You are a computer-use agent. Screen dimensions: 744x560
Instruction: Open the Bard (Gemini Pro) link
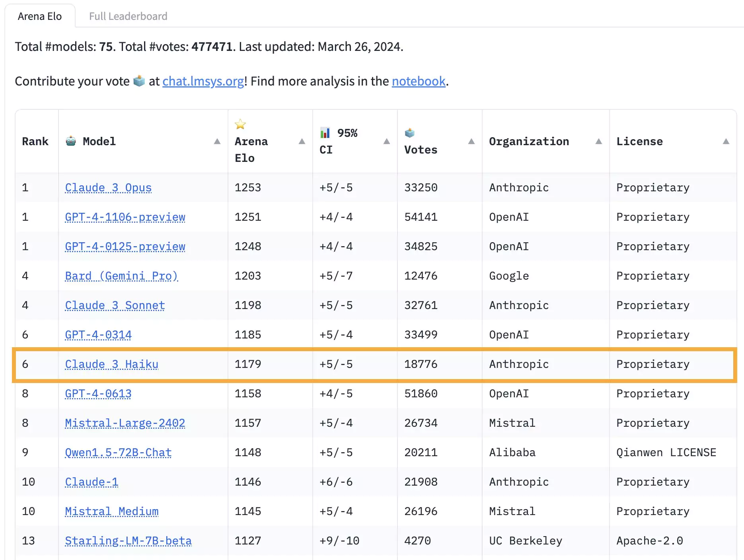tap(121, 276)
